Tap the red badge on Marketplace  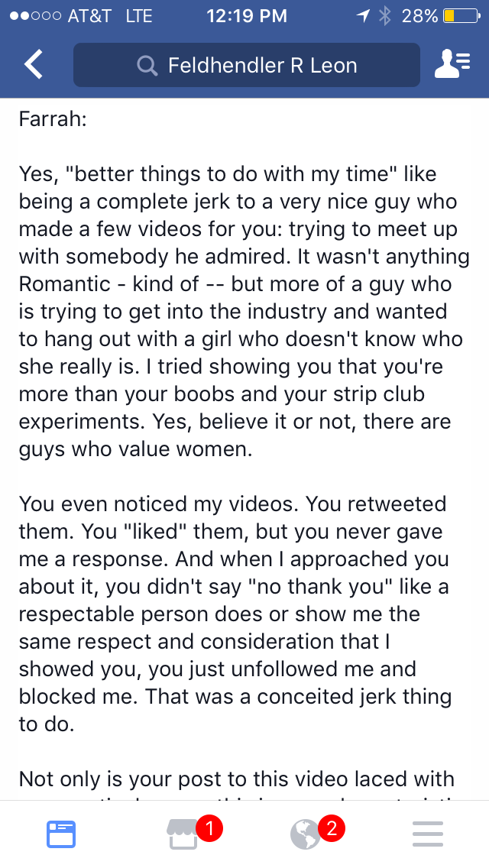(210, 828)
